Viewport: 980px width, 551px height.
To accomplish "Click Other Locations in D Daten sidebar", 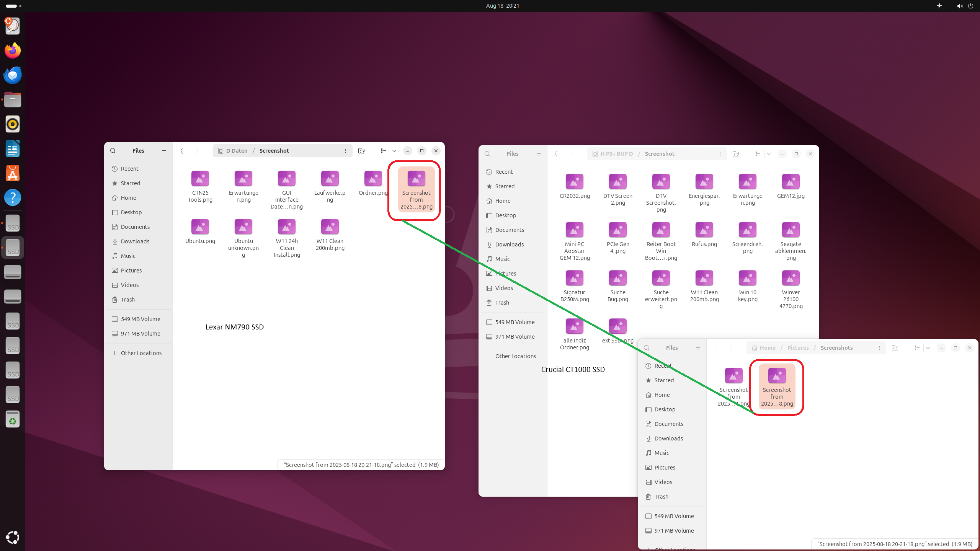I will (141, 353).
